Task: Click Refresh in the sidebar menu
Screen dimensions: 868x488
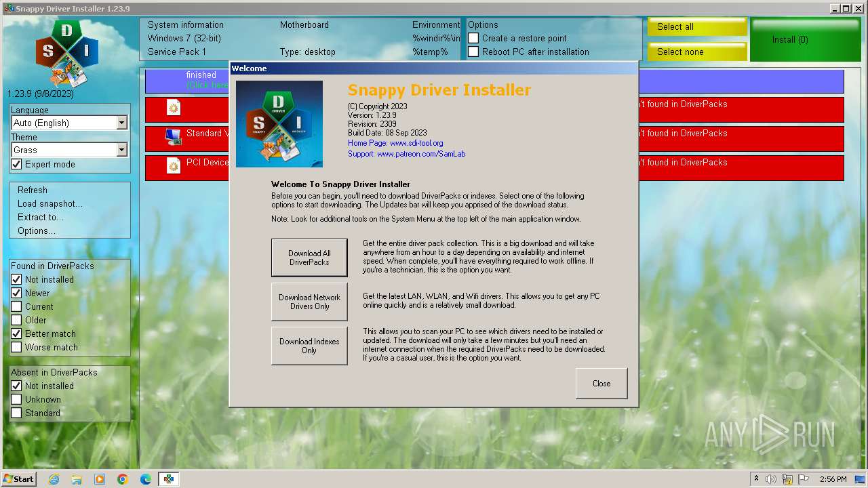Action: pos(33,190)
